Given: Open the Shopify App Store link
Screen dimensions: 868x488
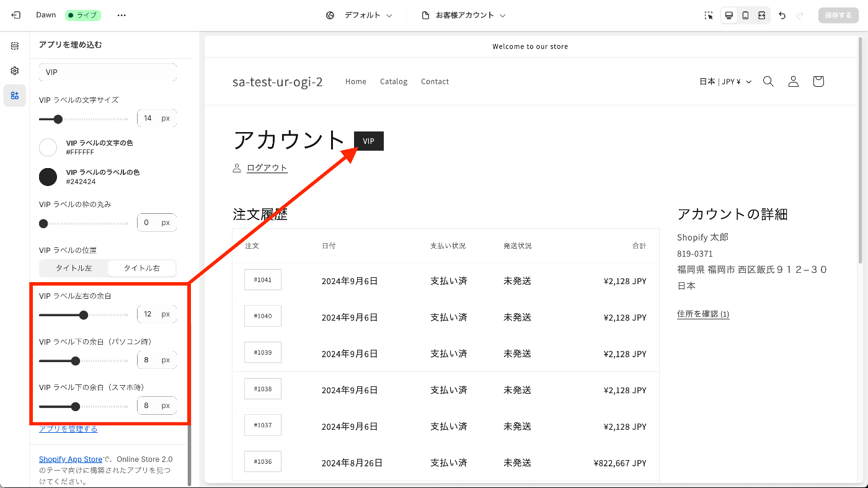Looking at the screenshot, I should [70, 459].
